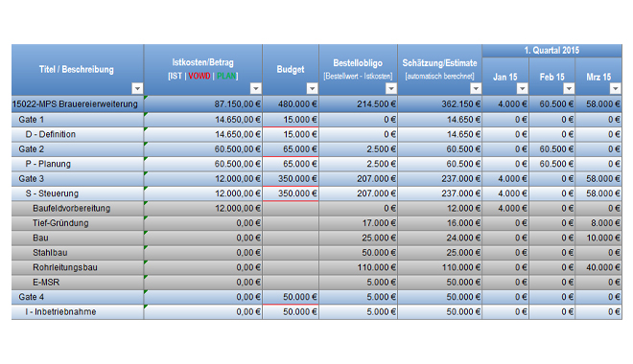Click Gate 4 budget cell 50.000 €
The image size is (633, 364).
pos(291,297)
